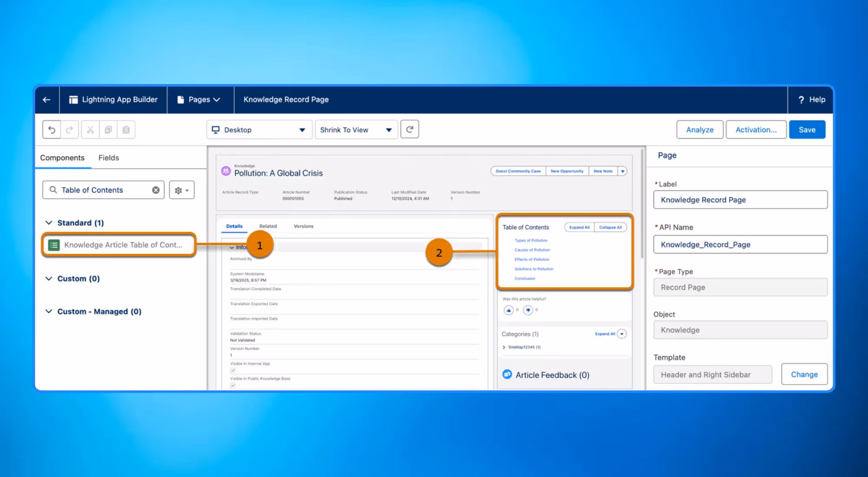Image resolution: width=868 pixels, height=477 pixels.
Task: Switch to the Components tab
Action: click(x=62, y=158)
